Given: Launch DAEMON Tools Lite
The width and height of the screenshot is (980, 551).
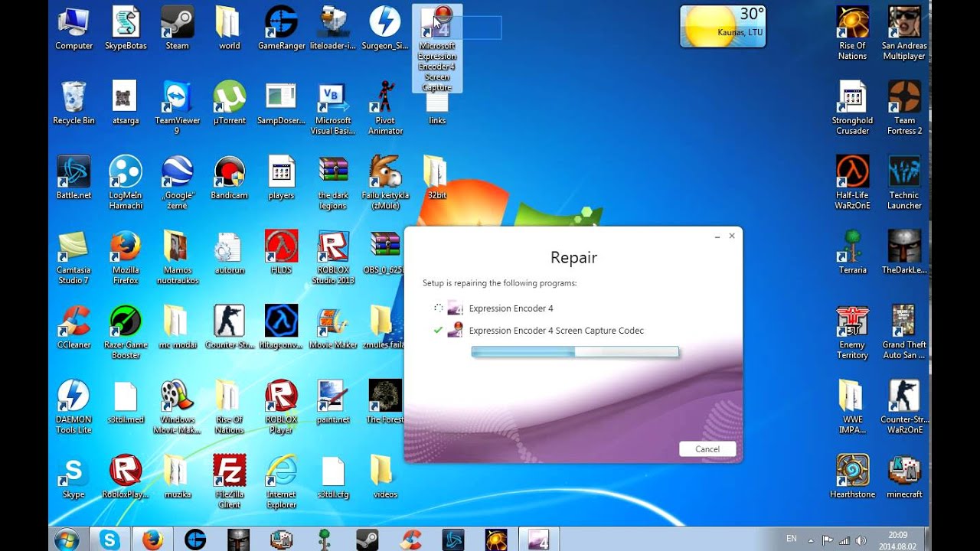Looking at the screenshot, I should coord(73,407).
